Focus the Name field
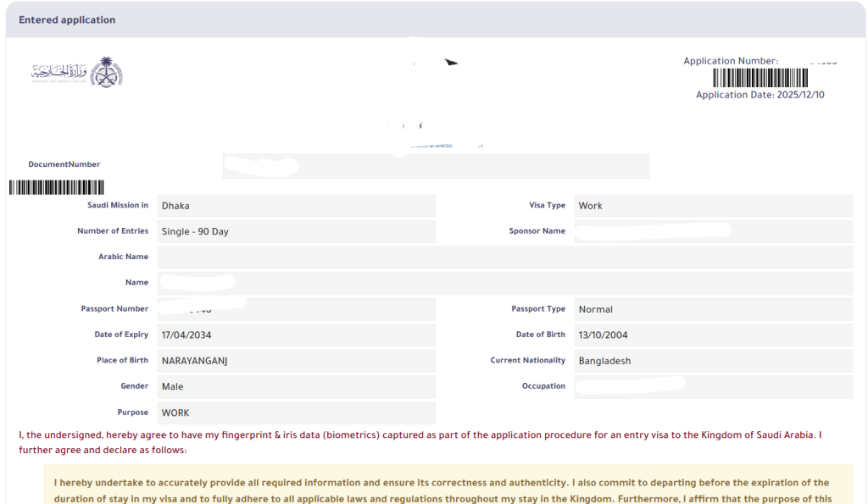 (504, 283)
